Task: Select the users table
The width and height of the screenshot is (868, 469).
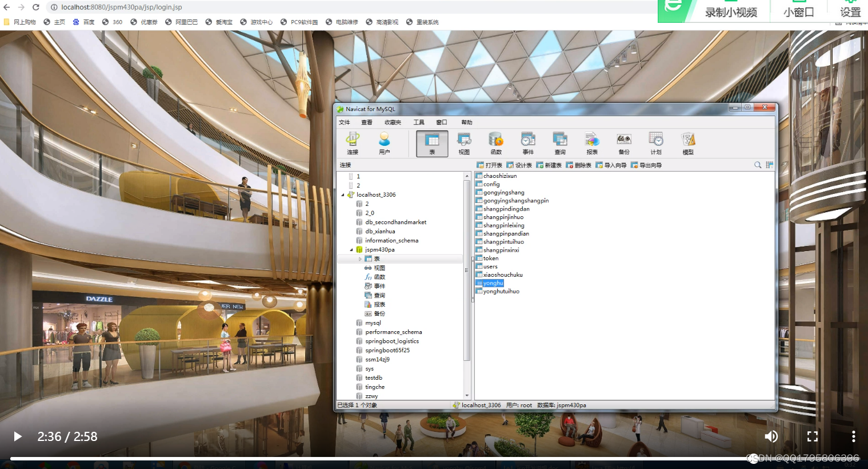Action: click(490, 267)
